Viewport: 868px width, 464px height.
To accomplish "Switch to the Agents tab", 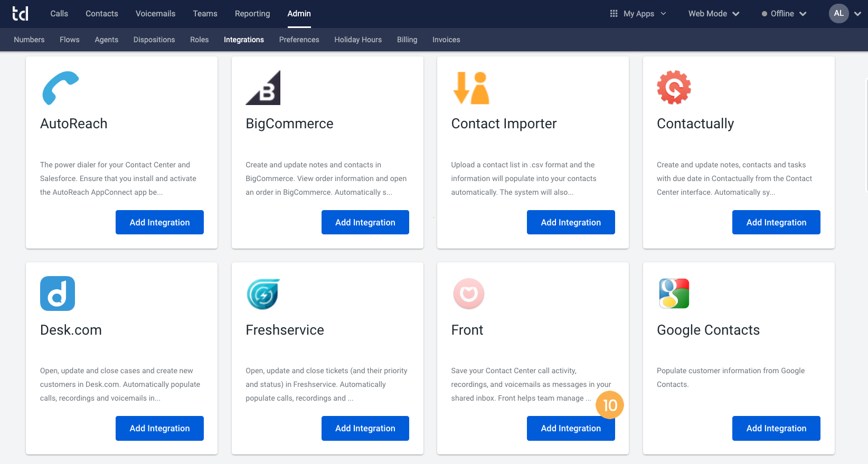I will (106, 40).
